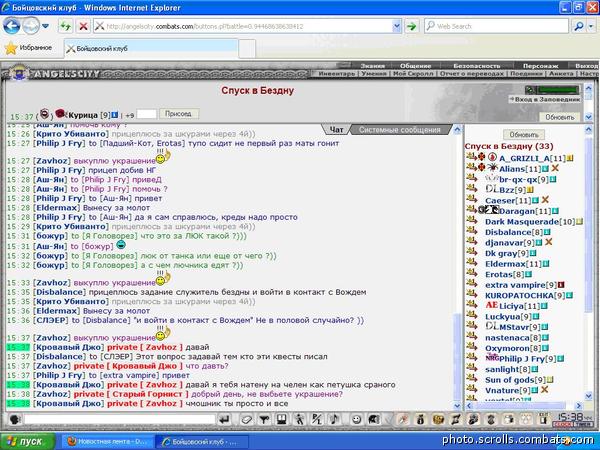Open recent pages dropdown beside Forward button
Viewport: 600px width, 450px height.
(x=46, y=26)
